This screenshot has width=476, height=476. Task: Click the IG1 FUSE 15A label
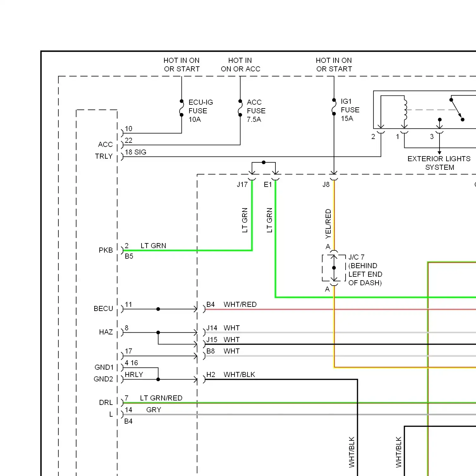point(350,110)
